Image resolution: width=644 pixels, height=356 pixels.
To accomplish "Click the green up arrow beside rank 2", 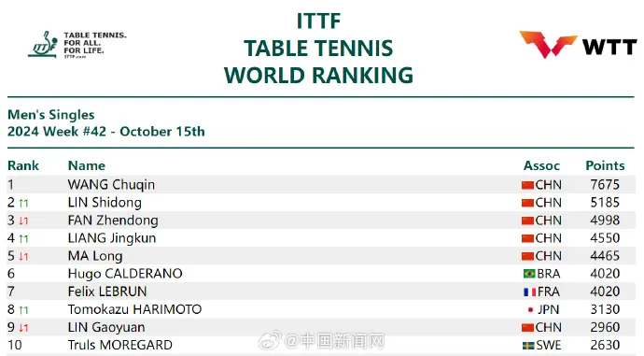I will pos(23,203).
